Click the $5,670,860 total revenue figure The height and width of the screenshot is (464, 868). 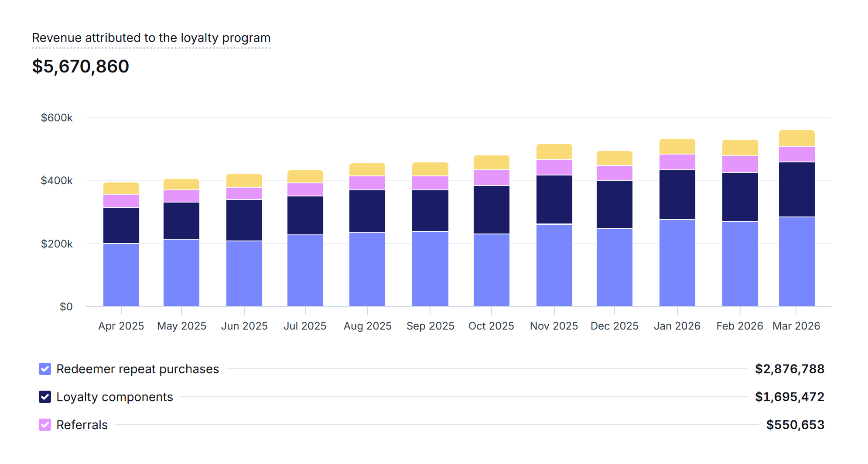[81, 66]
